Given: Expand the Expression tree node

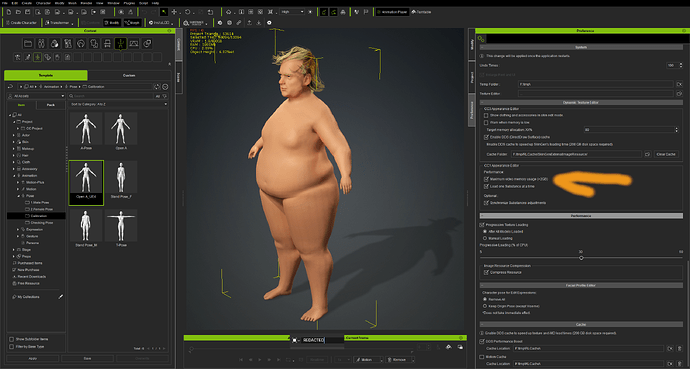Looking at the screenshot, I should click(18, 230).
